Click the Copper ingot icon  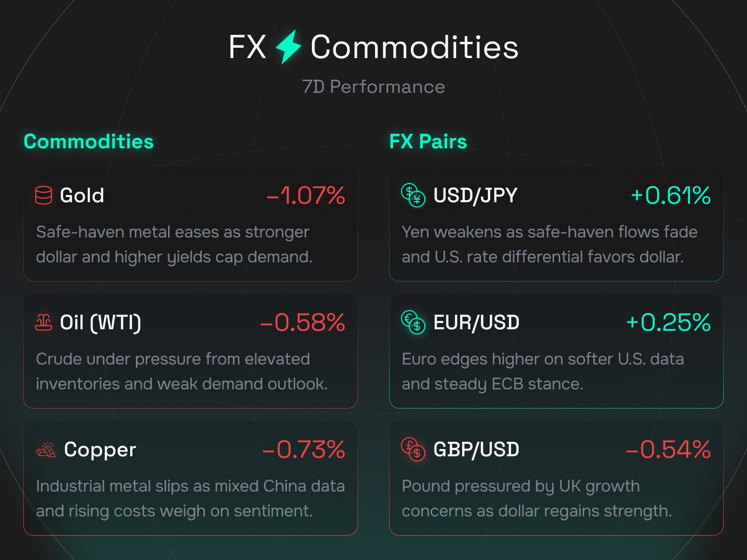tap(46, 450)
